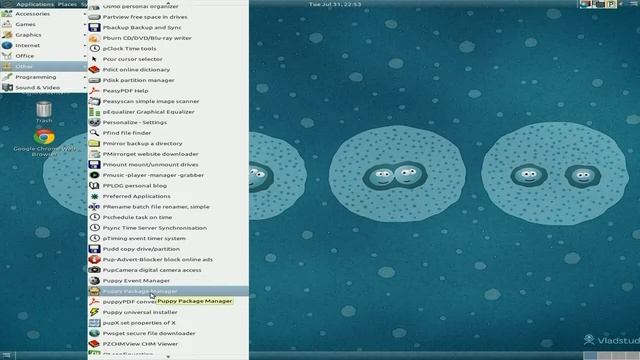Click the pEqualizer Graphical Equalizer icon
This screenshot has height=360, width=640.
94,112
